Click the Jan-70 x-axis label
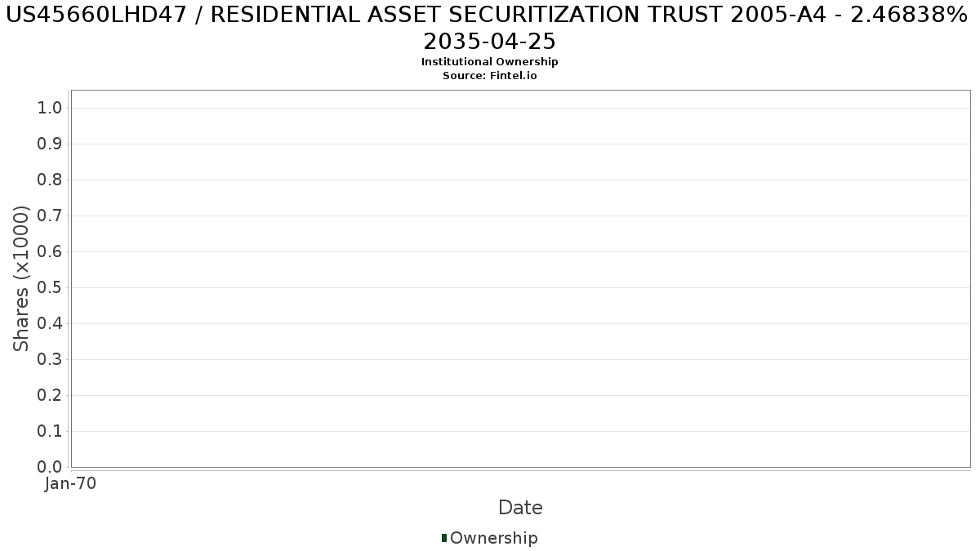 point(70,483)
